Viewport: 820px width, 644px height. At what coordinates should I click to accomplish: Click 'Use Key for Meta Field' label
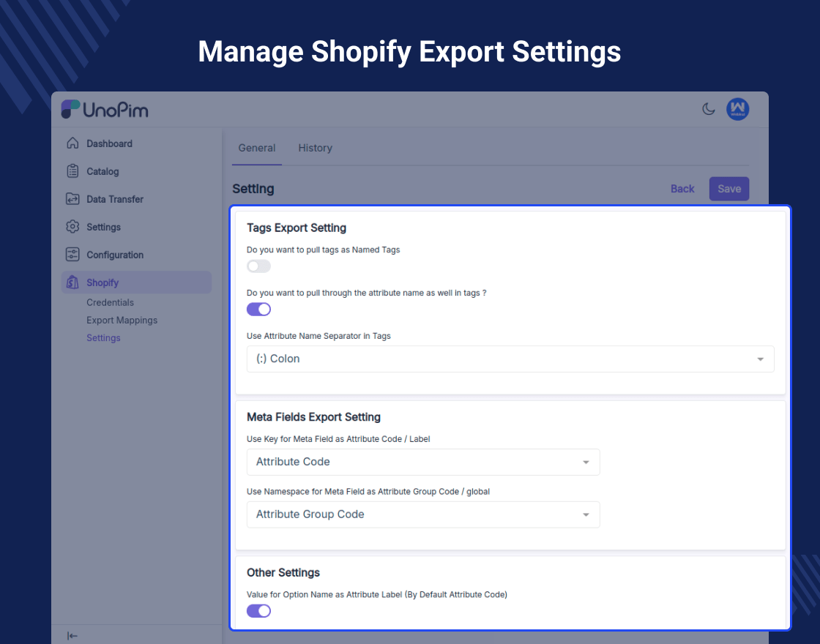click(x=338, y=438)
